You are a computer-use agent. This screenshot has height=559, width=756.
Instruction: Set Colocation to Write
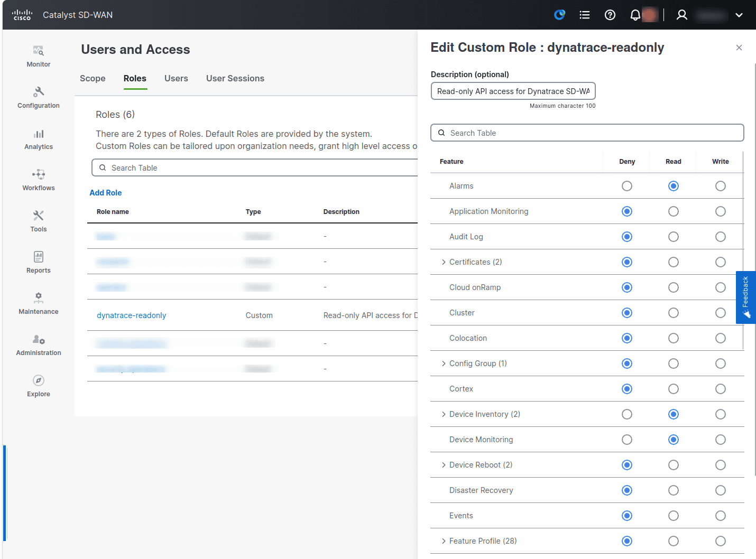tap(721, 338)
